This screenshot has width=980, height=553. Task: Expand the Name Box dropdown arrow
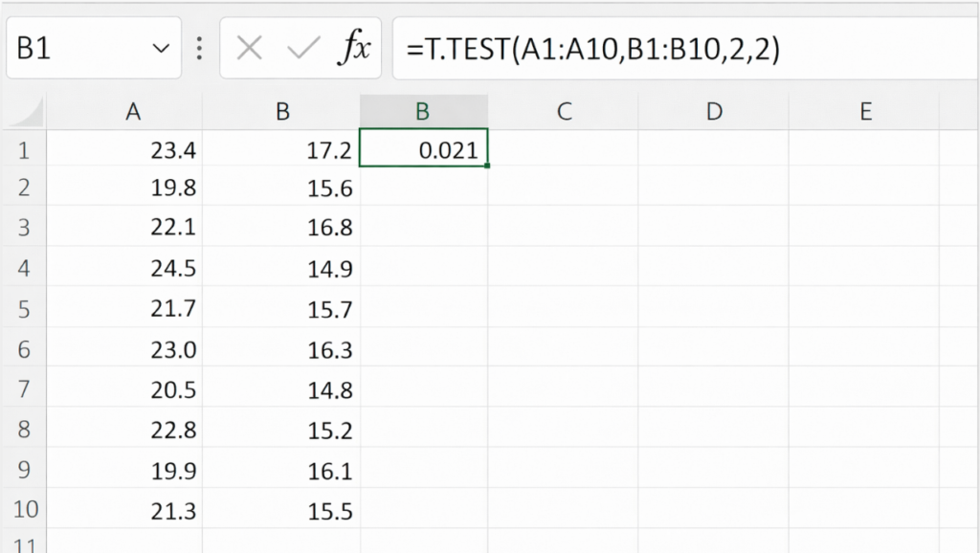159,49
